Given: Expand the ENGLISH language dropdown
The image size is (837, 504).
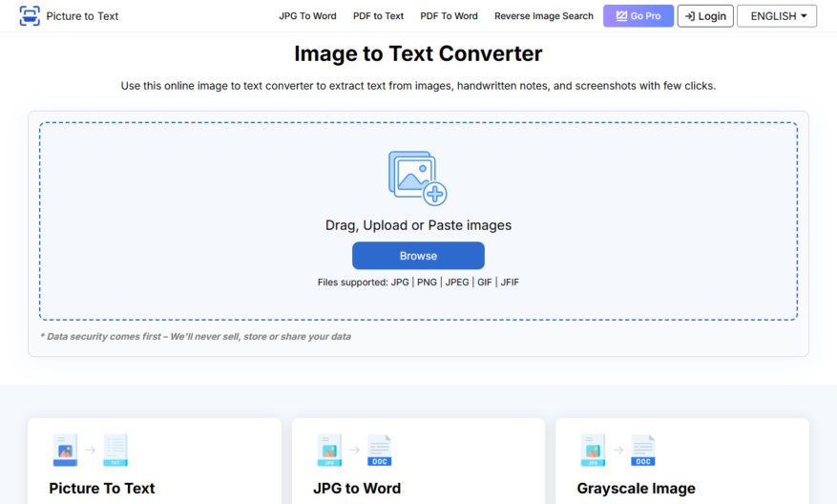Looking at the screenshot, I should (x=777, y=16).
